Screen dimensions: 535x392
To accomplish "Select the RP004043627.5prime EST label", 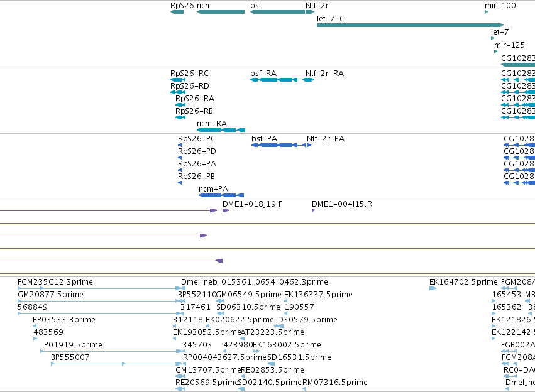I will coord(225,357).
